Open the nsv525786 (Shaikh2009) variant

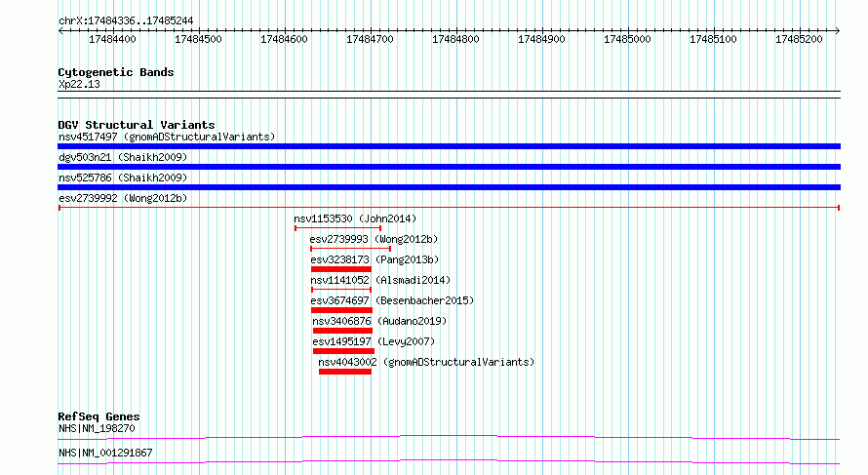123,178
